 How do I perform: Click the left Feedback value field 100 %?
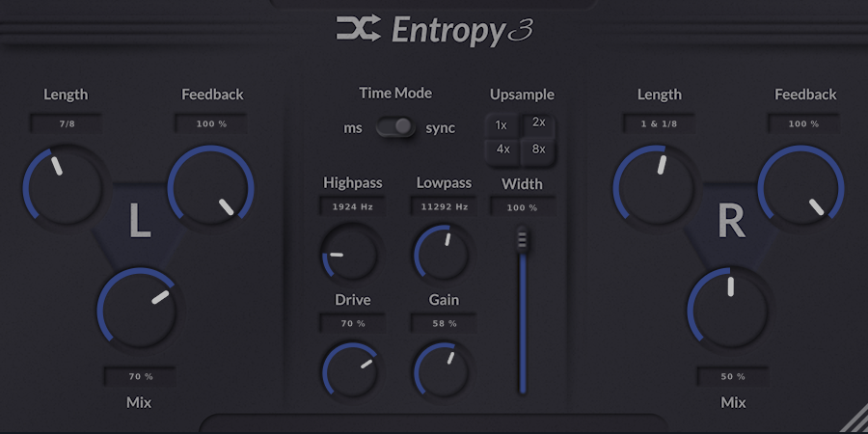click(211, 124)
